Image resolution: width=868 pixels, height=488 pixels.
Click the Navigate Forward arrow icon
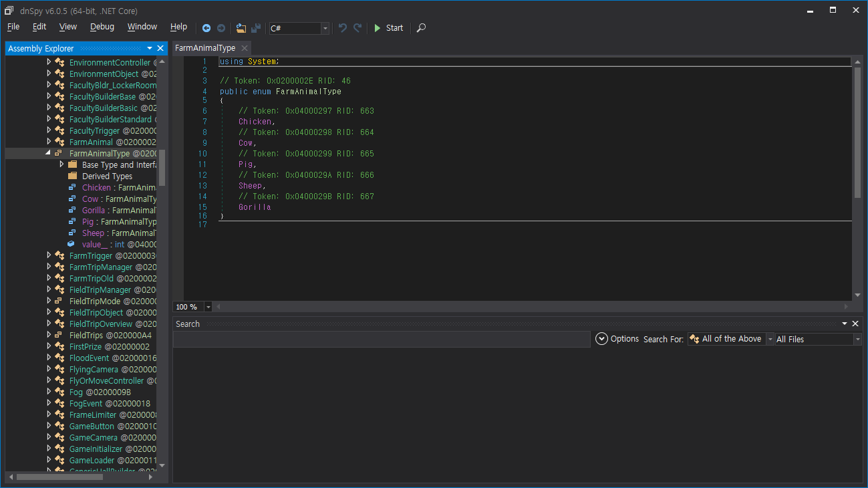click(x=221, y=28)
